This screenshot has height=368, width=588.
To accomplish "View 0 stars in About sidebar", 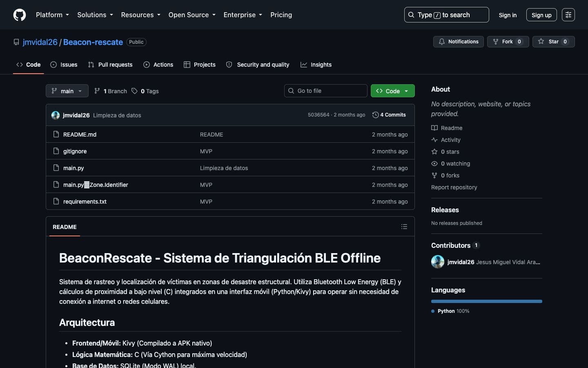I will pyautogui.click(x=445, y=152).
